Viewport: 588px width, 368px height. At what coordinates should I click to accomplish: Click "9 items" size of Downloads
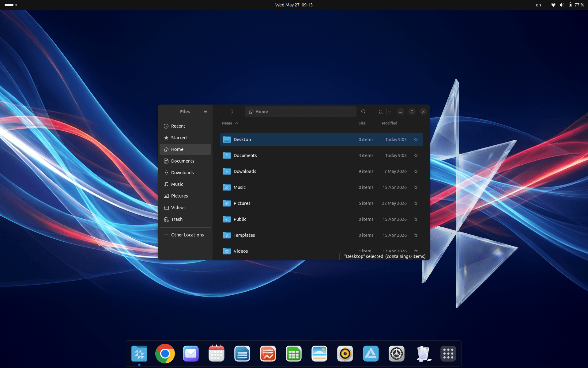coord(366,171)
